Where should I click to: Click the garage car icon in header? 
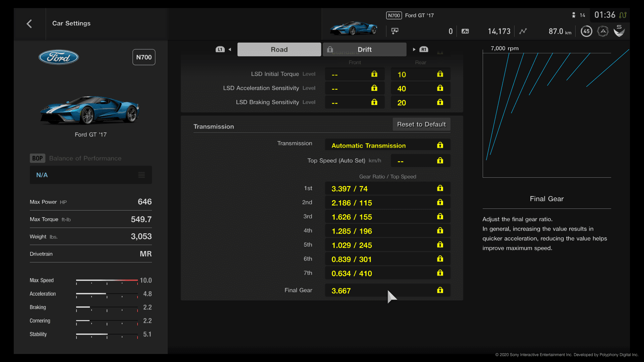click(x=395, y=31)
